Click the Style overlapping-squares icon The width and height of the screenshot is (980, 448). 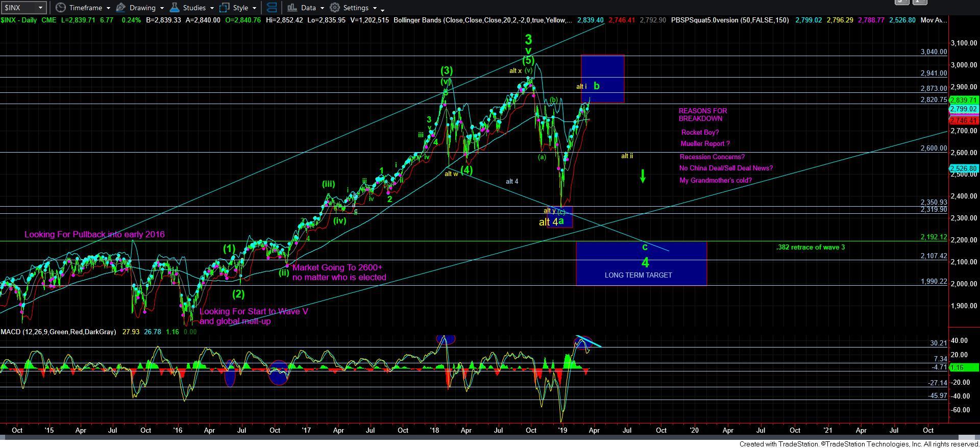tap(224, 8)
